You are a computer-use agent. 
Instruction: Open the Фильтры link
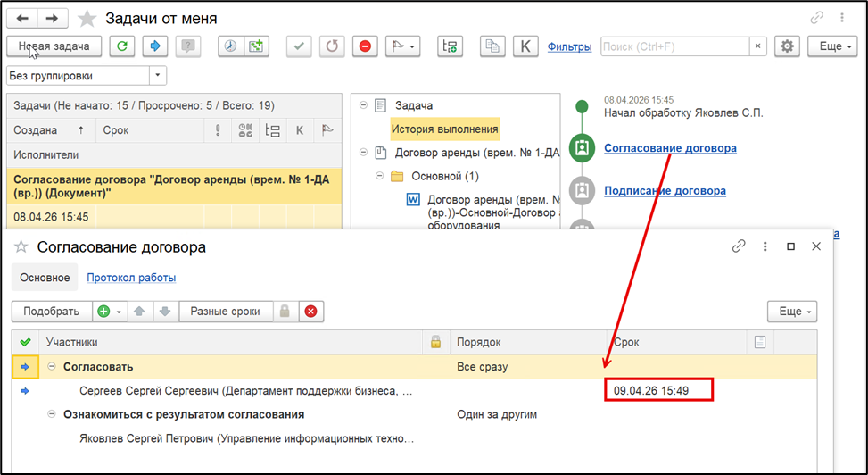[570, 46]
